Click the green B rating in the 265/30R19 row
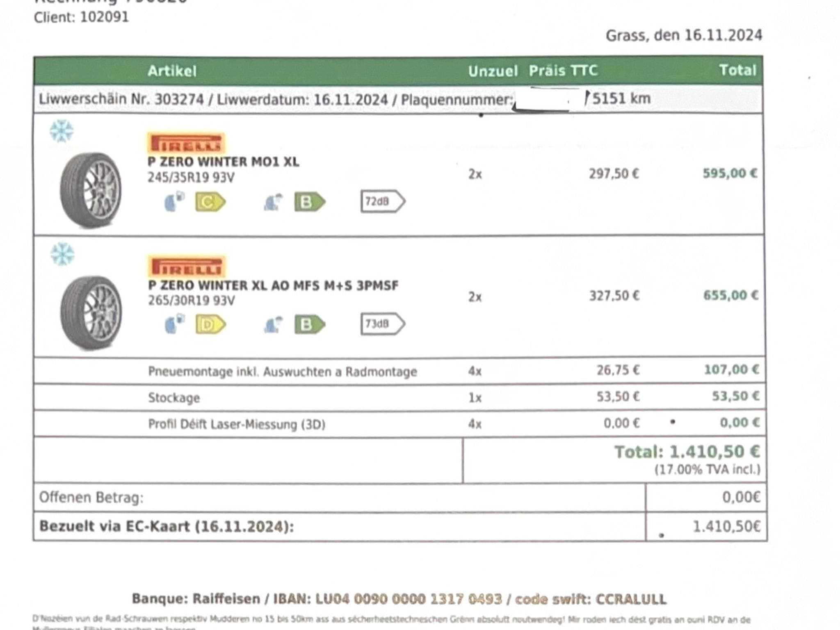 click(310, 324)
